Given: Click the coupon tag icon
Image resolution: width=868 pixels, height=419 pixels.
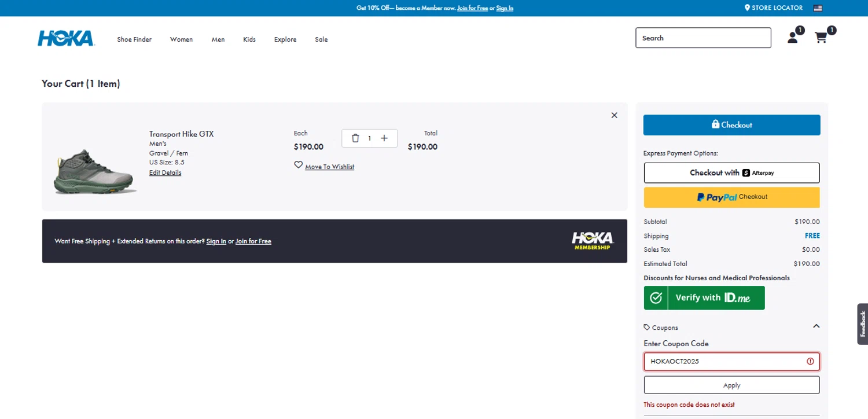Looking at the screenshot, I should [x=647, y=327].
